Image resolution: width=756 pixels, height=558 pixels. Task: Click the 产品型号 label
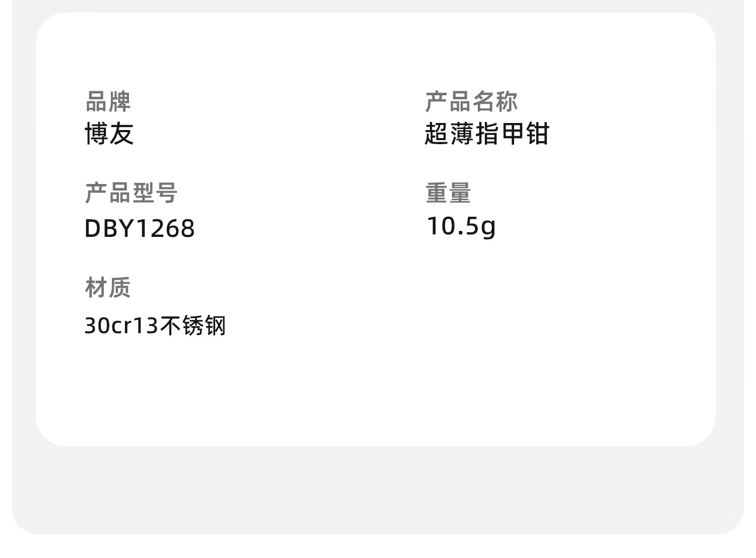(x=131, y=193)
